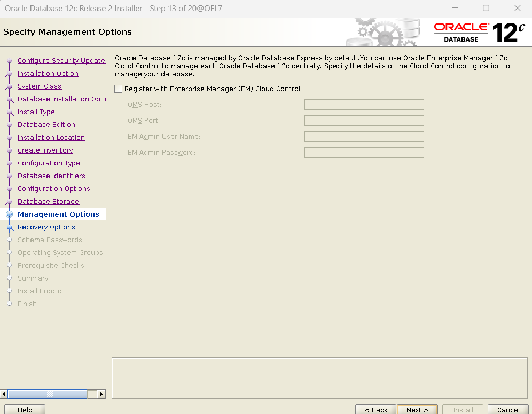The width and height of the screenshot is (532, 414).
Task: Navigate to Installation Location step
Action: [x=51, y=138]
